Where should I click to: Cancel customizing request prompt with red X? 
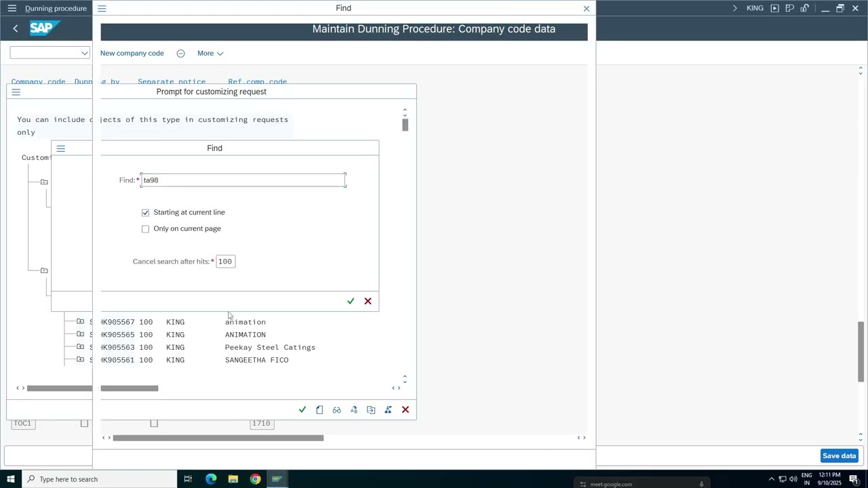(x=406, y=409)
